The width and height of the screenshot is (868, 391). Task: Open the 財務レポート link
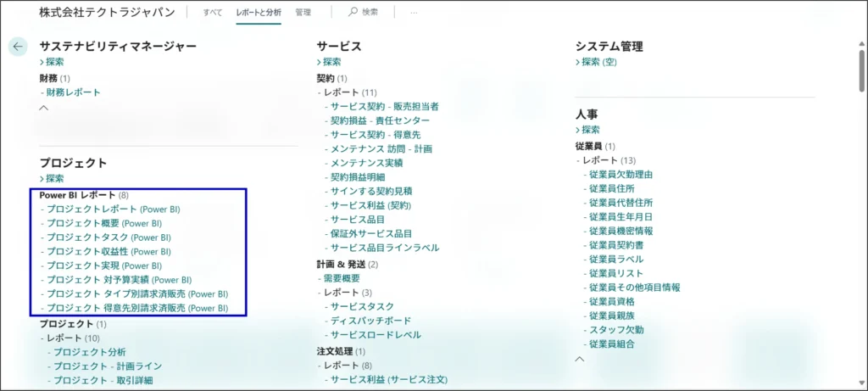pyautogui.click(x=73, y=92)
